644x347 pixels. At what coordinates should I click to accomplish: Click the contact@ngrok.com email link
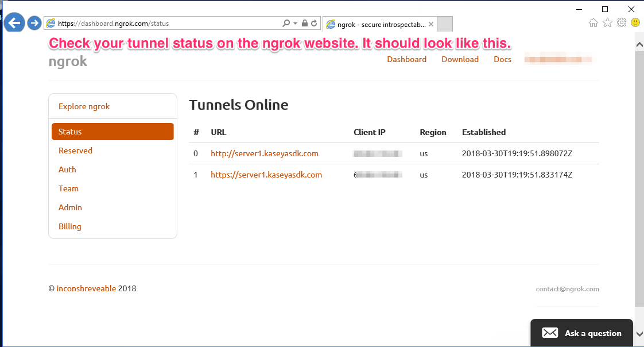pos(567,289)
